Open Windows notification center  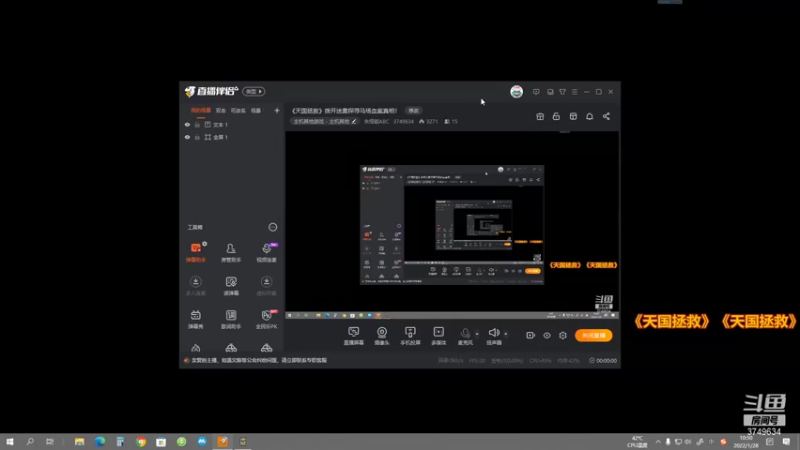pyautogui.click(x=786, y=441)
